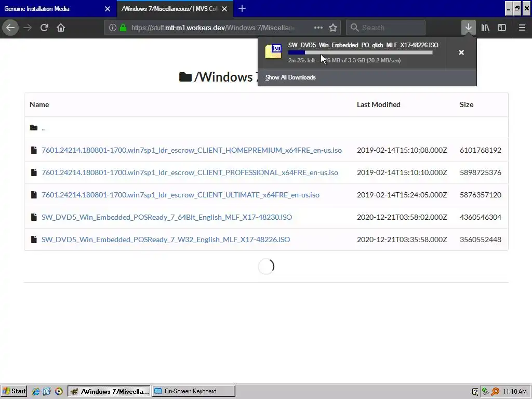The image size is (532, 399).
Task: Click the green secure connection padlock
Action: [123, 28]
